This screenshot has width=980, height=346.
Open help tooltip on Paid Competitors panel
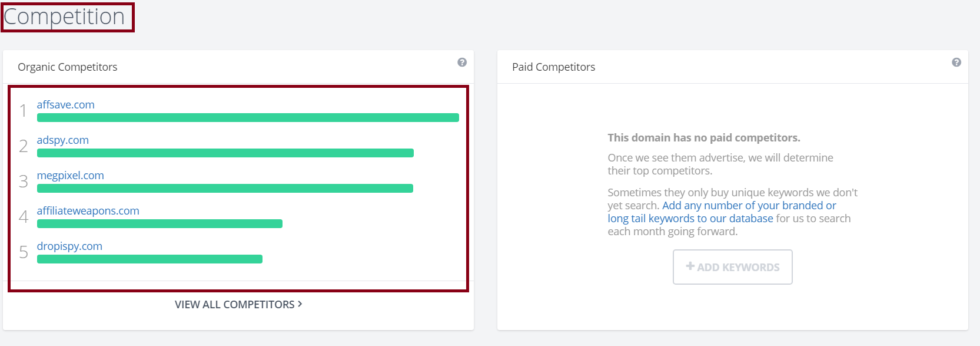tap(958, 62)
